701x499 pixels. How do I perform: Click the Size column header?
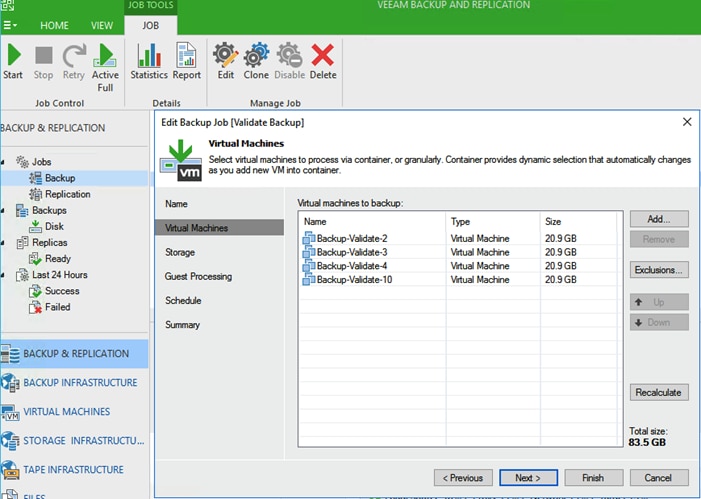[x=579, y=222]
